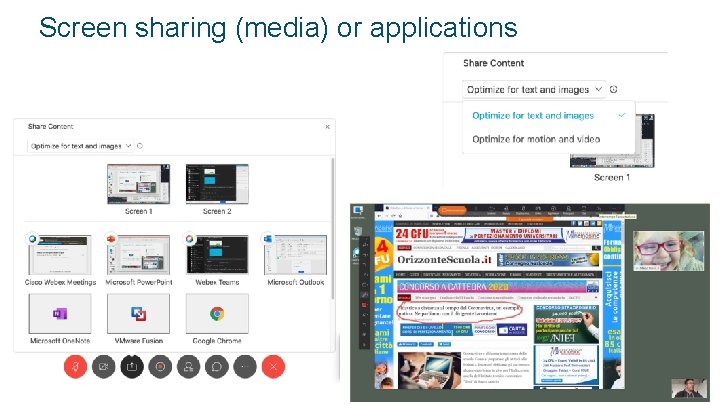Click the info icon beside the small optimize dropdown
The height and width of the screenshot is (405, 720).
(x=140, y=146)
